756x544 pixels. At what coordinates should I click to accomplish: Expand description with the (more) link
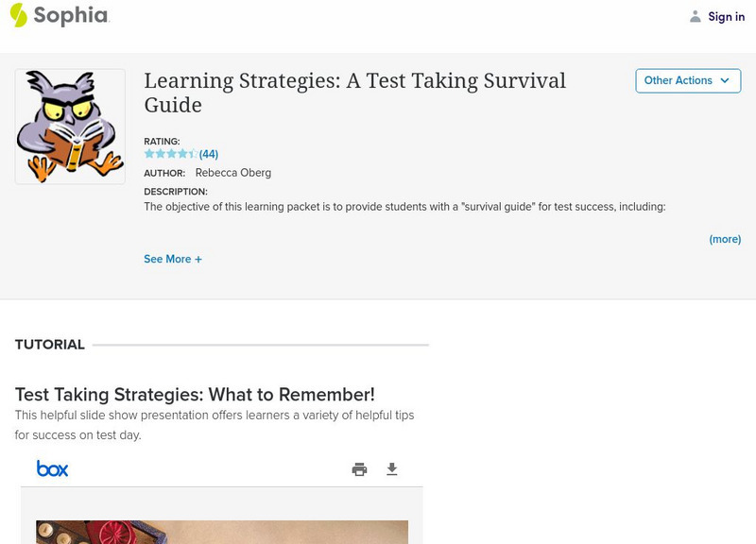[725, 239]
